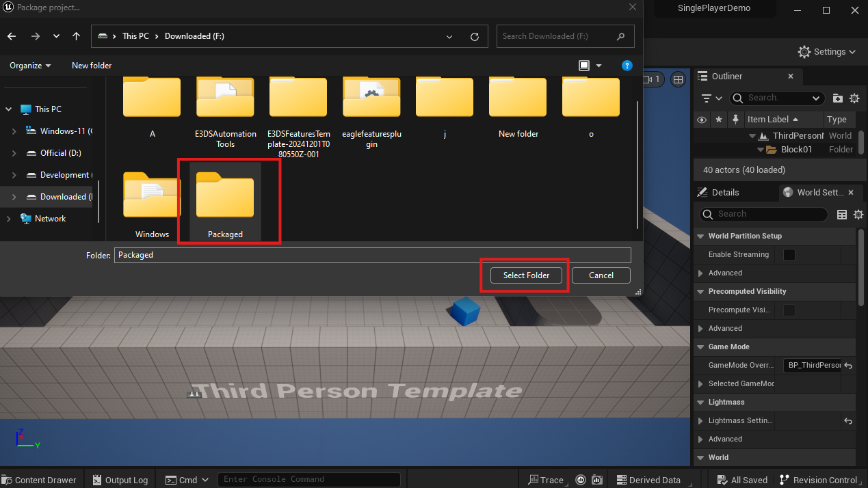Click the Up one level arrow
The image size is (868, 488).
click(76, 36)
